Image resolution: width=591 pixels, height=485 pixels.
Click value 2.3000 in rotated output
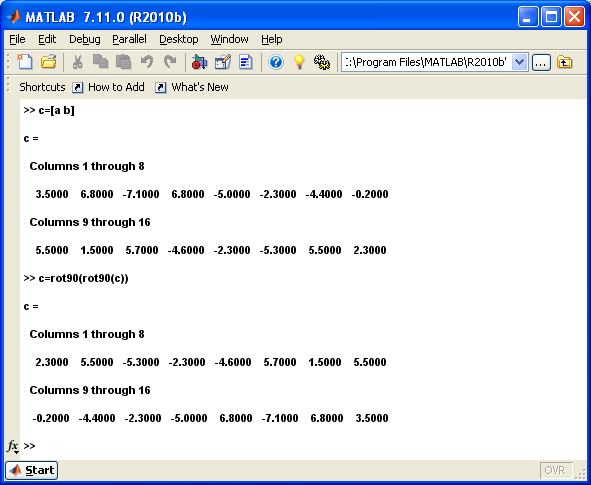(x=52, y=362)
